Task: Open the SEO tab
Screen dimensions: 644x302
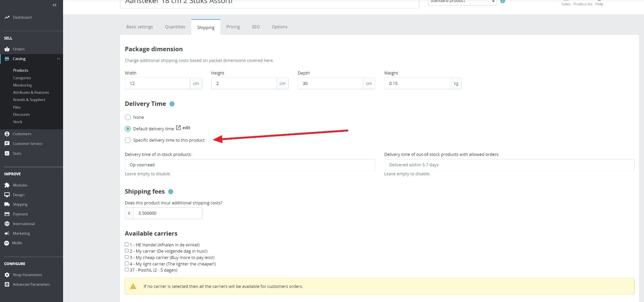Action: click(x=256, y=27)
